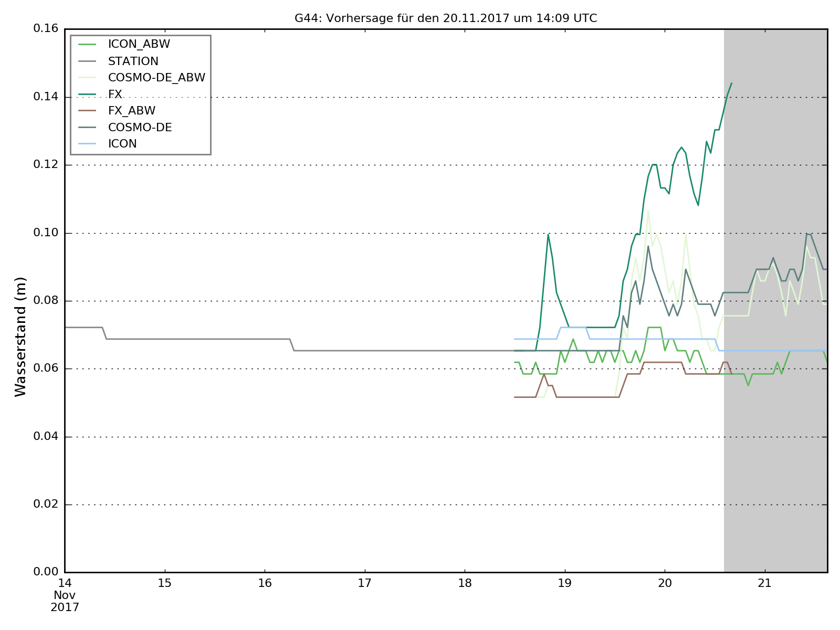This screenshot has height=630, width=840.
Task: Click the y-axis value 0.16
Action: click(x=46, y=29)
